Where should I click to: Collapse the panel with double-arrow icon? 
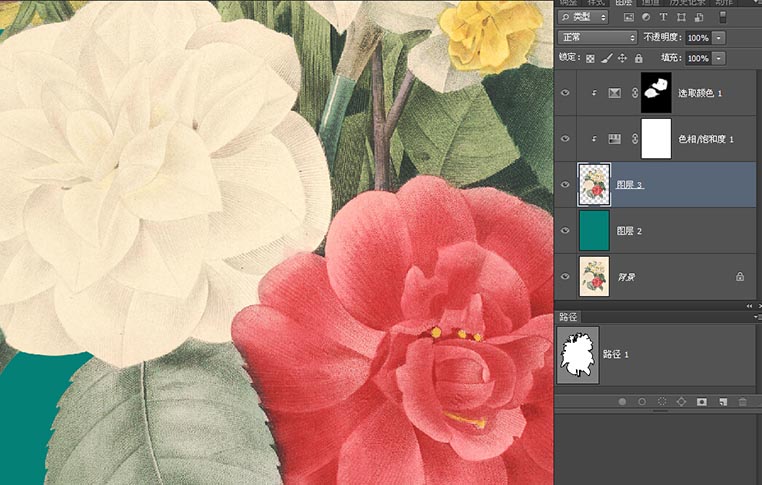coord(749,306)
